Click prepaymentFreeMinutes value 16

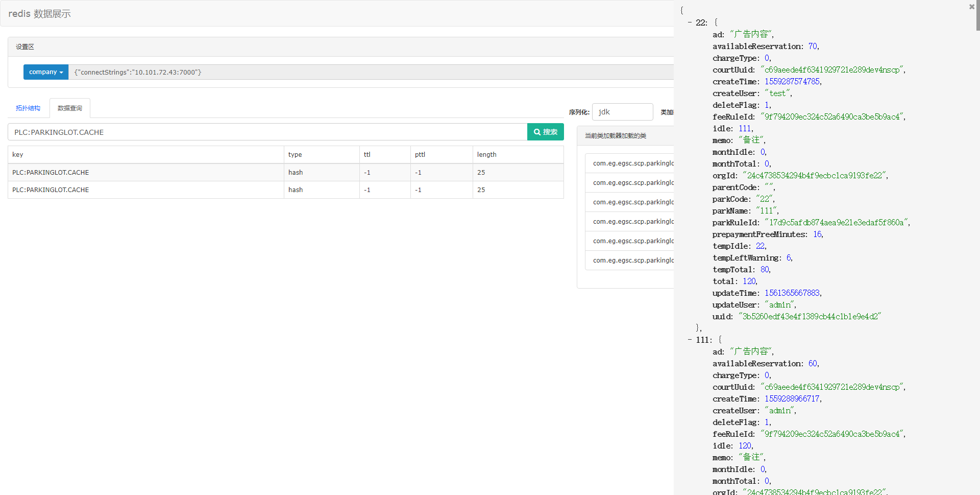(x=817, y=234)
